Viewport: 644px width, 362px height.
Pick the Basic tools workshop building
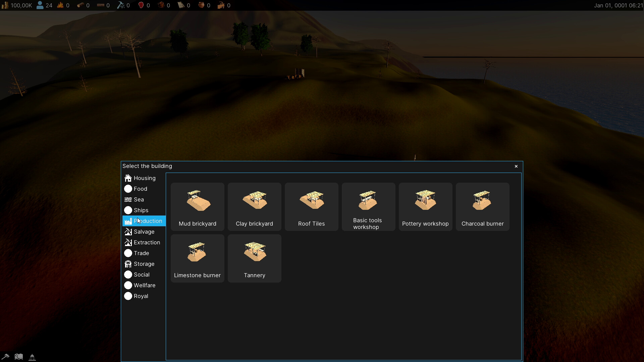[x=369, y=207]
